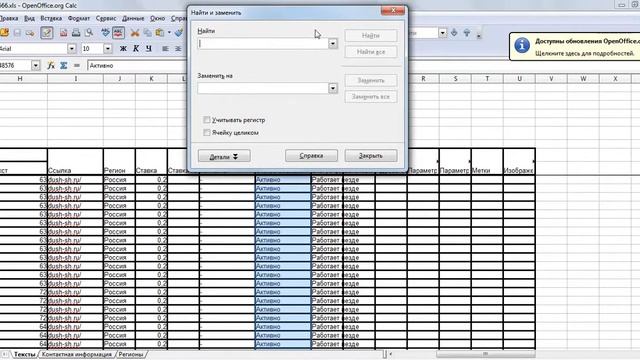Click the Print file directly icon
640x360 pixels.
coord(76,33)
